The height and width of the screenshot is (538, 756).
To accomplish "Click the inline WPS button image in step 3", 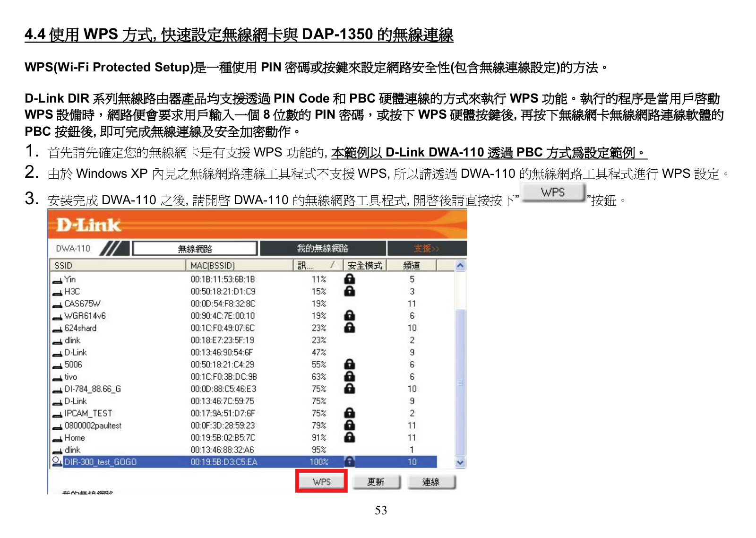I will (x=553, y=192).
